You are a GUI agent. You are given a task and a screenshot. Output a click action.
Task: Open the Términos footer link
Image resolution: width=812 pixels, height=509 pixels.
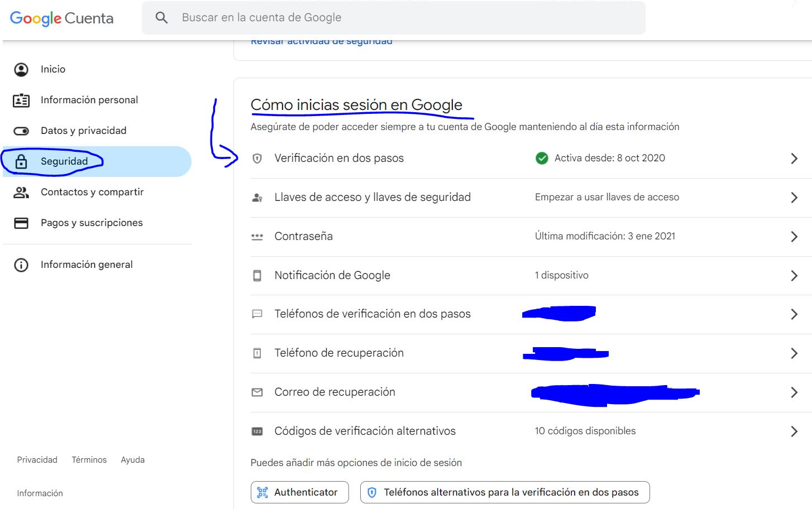[x=89, y=460]
